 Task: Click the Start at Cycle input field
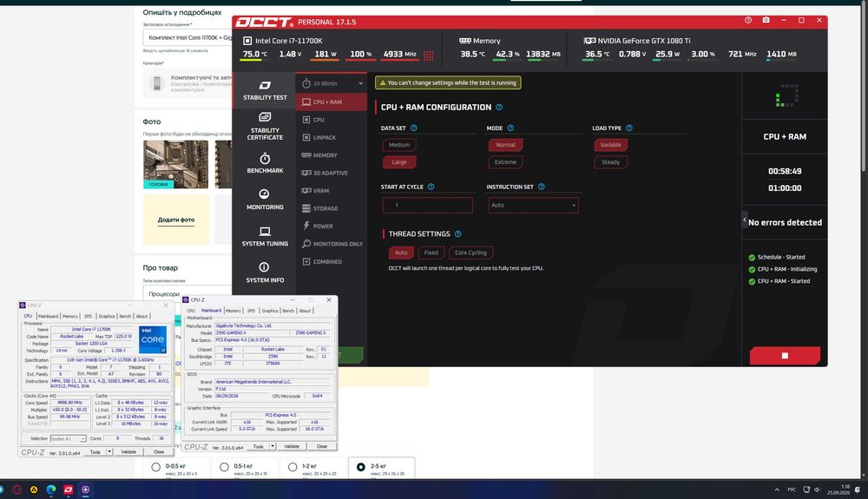tap(427, 206)
